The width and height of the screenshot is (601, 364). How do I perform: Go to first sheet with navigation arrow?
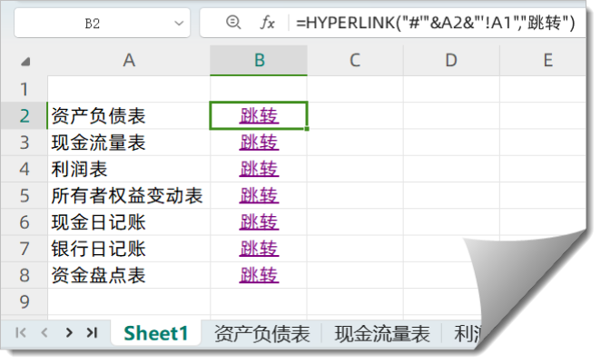(x=20, y=332)
